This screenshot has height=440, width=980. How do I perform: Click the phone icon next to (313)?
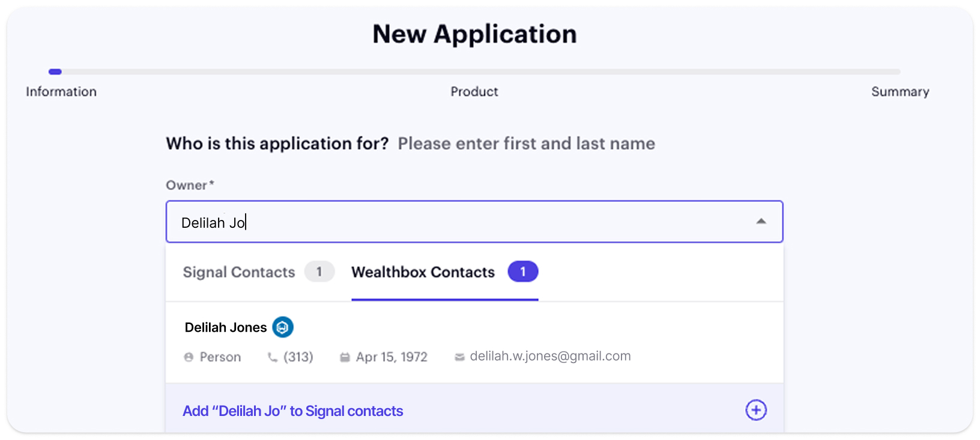(273, 357)
